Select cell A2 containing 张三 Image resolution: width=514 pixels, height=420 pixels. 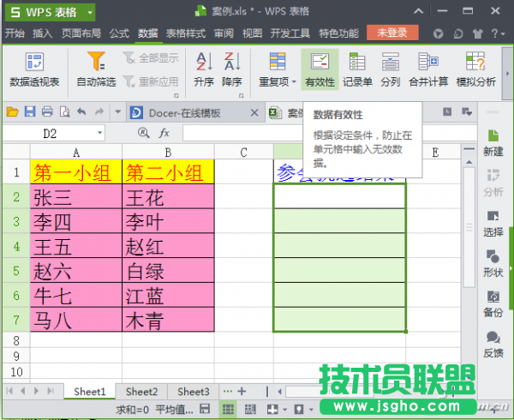[76, 197]
